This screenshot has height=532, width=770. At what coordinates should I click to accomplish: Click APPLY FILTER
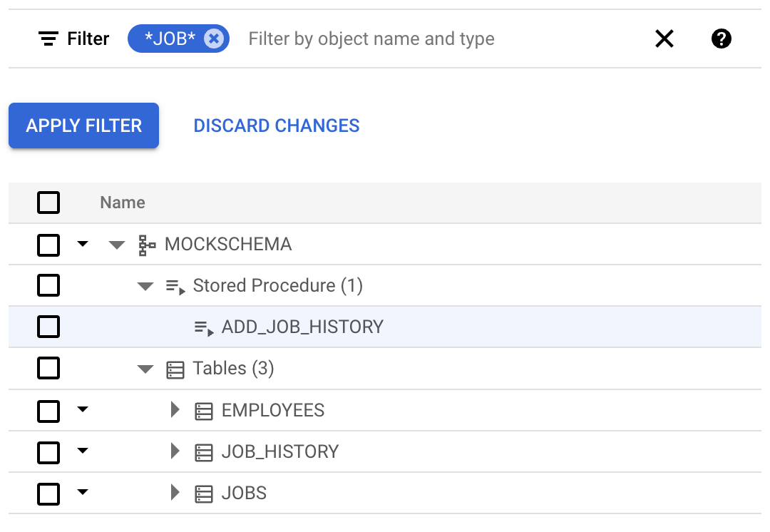[x=83, y=126]
